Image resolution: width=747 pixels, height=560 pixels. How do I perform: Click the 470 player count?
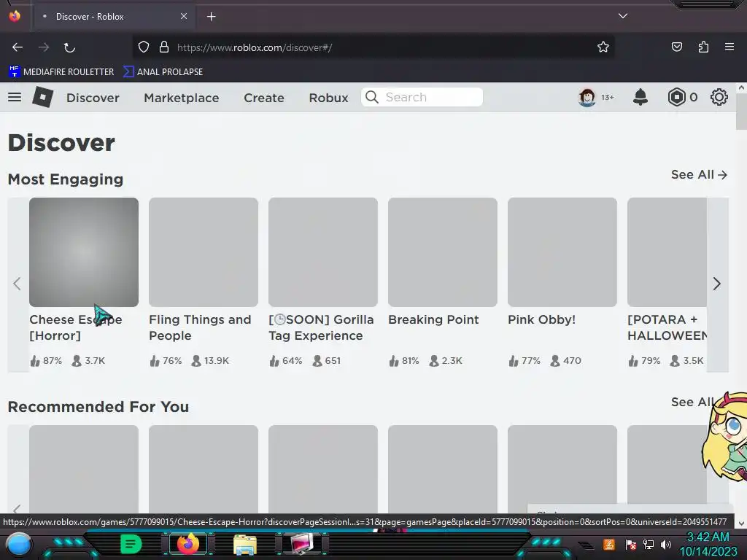565,360
